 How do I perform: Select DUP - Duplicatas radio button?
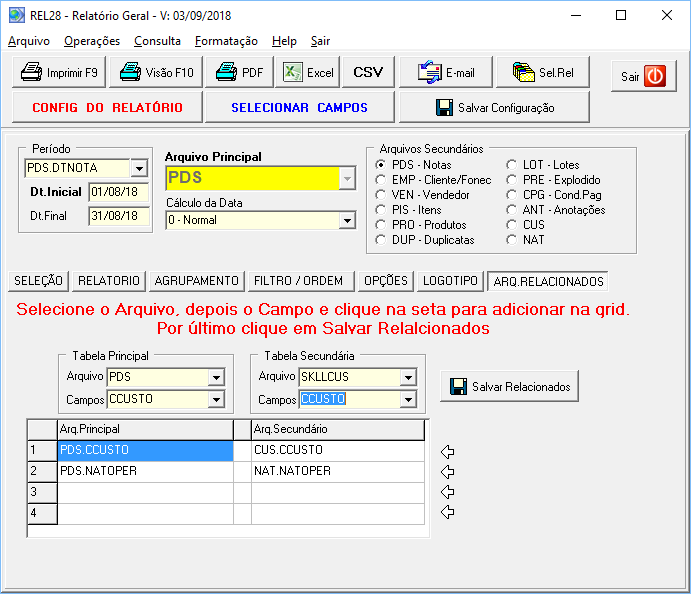pos(381,240)
